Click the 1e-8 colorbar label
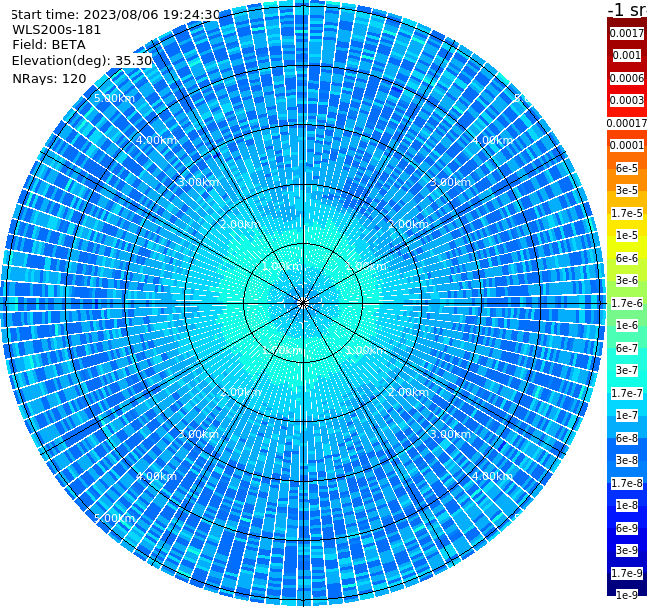This screenshot has height=607, width=647. (x=627, y=505)
